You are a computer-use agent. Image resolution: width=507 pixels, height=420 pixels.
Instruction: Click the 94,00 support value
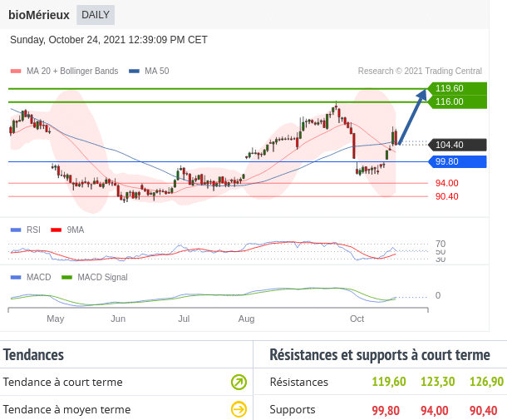(434, 411)
